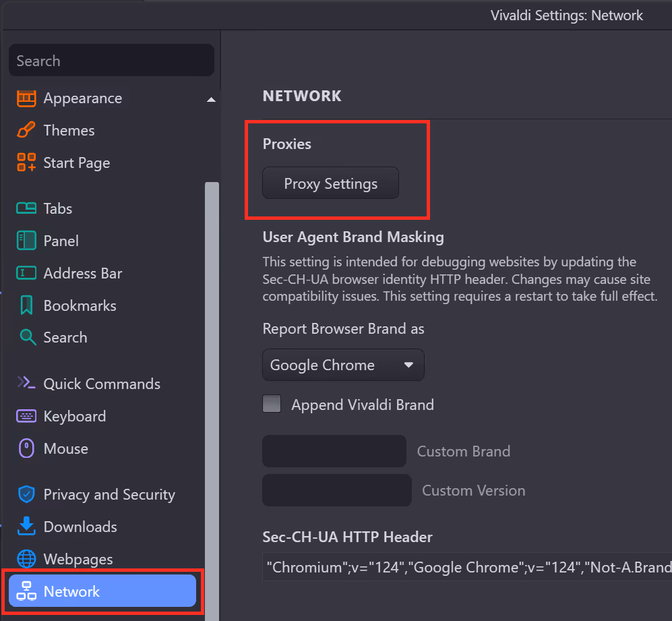Click the Report Browser Brand as label
Screen dimensions: 672x621
[343, 329]
